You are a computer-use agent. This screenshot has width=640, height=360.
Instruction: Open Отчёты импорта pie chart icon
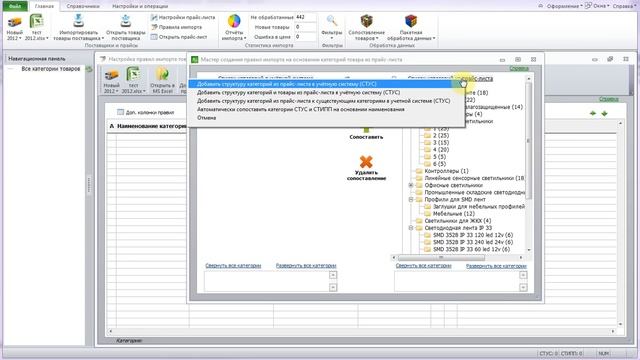point(234,21)
